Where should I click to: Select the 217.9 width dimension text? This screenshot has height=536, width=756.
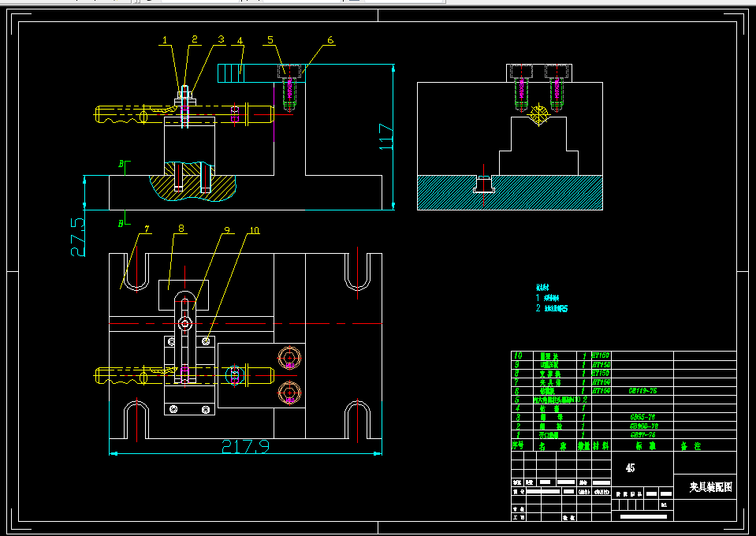pyautogui.click(x=245, y=447)
